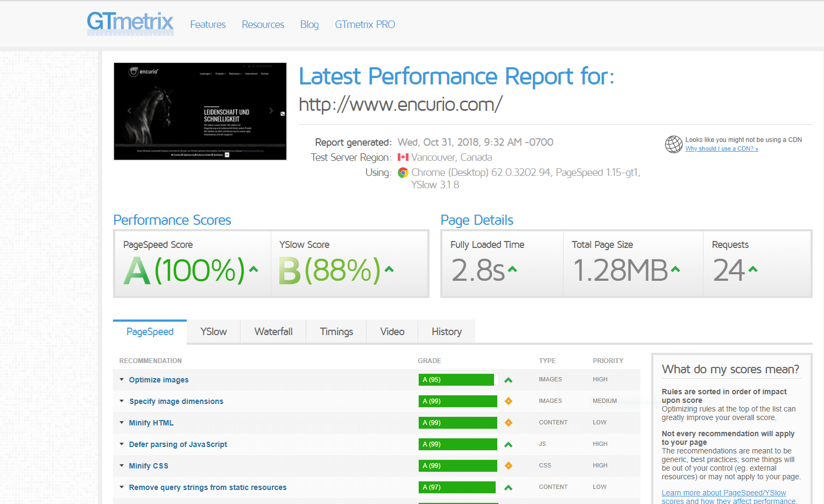Click the encurio site screenshot thumbnail

point(200,111)
